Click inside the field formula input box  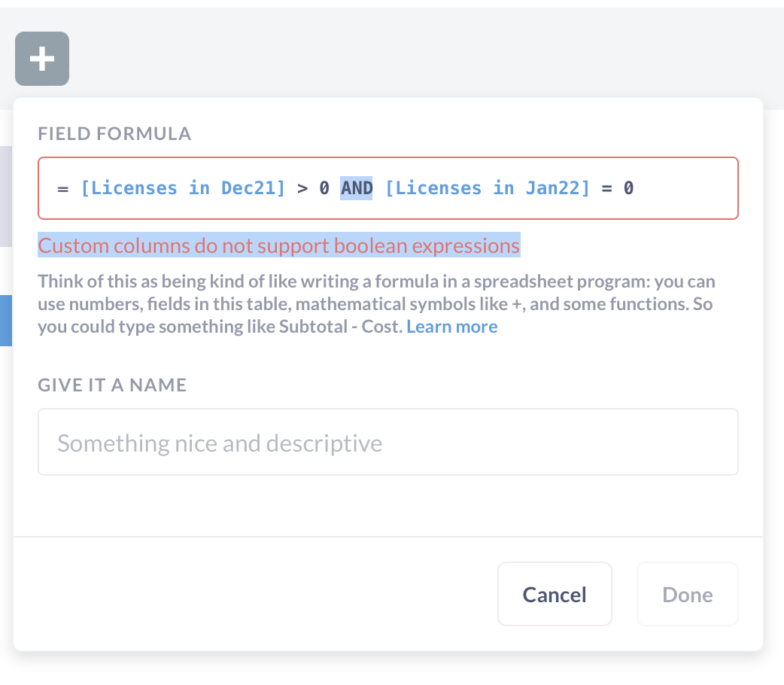[527, 188]
